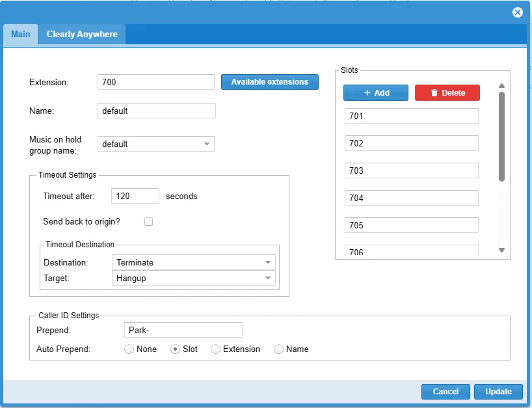Image resolution: width=532 pixels, height=408 pixels.
Task: Switch to the Clearly Anywhere tab
Action: pos(82,34)
